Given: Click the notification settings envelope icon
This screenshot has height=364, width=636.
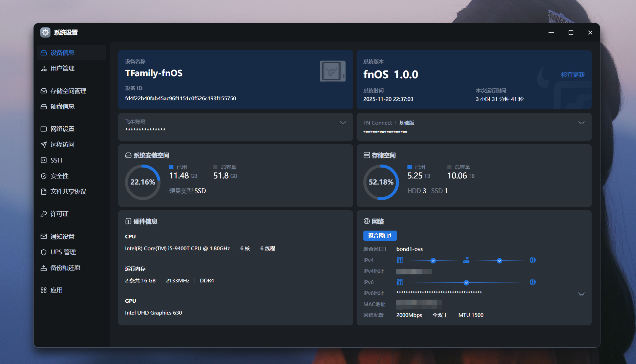Looking at the screenshot, I should (x=44, y=236).
